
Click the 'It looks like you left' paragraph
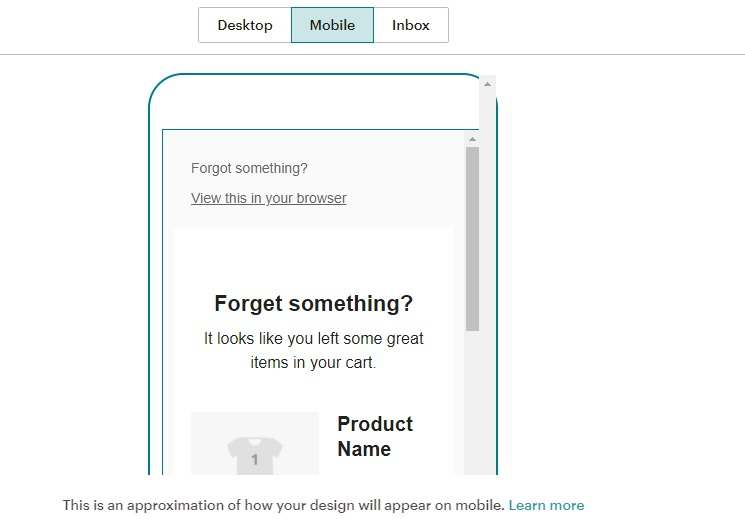313,339
